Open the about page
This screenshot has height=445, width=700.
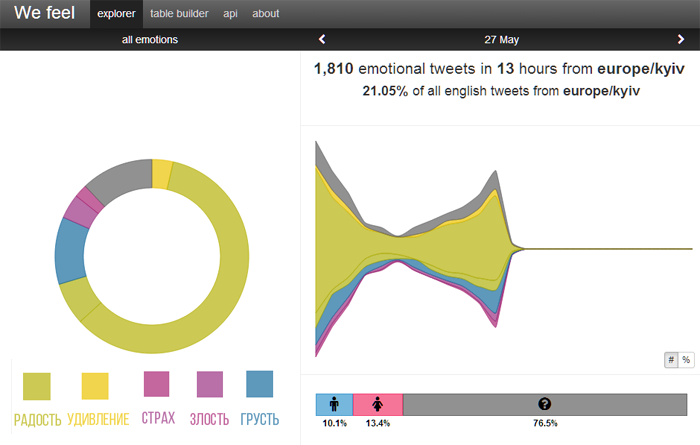(266, 14)
